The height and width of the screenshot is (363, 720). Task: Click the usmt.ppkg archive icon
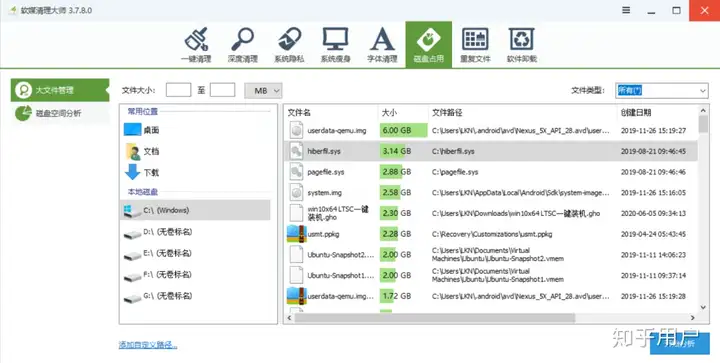click(x=297, y=234)
